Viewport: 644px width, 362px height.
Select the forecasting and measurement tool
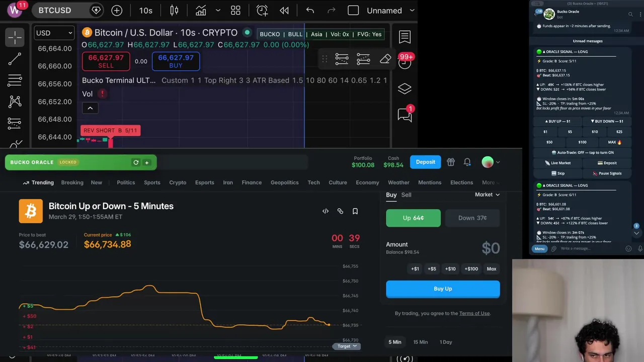click(15, 123)
